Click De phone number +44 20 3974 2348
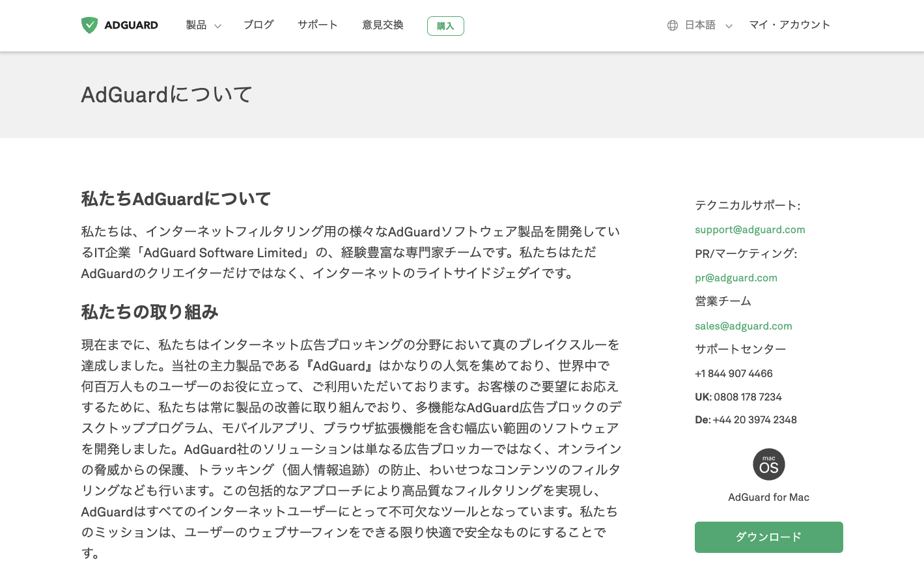This screenshot has width=924, height=577. coord(755,419)
